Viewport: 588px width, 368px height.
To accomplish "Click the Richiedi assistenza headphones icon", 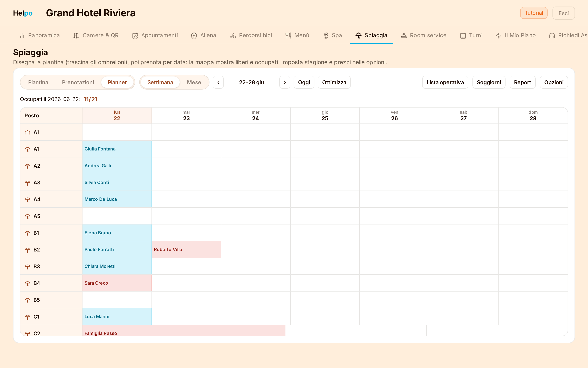I will 552,36.
